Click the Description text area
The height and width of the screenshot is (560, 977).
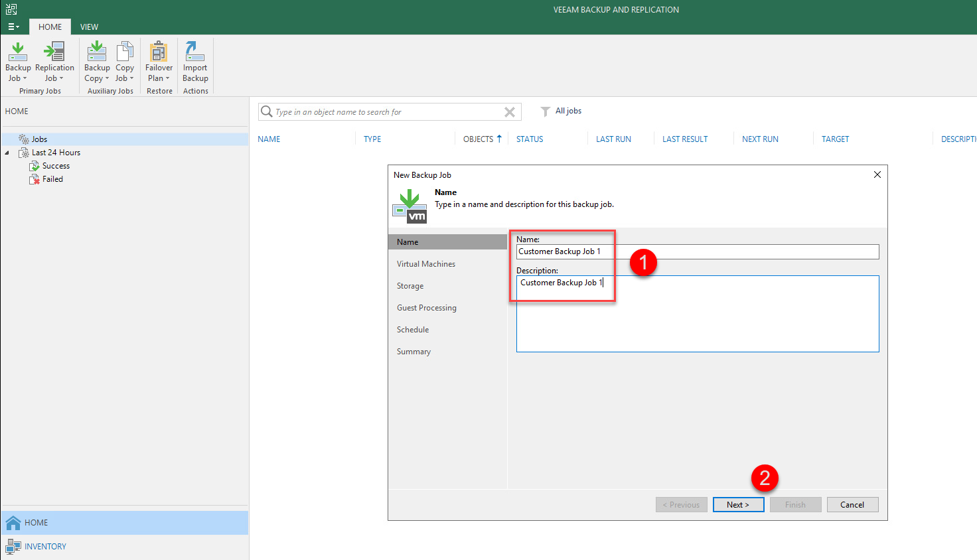(698, 314)
